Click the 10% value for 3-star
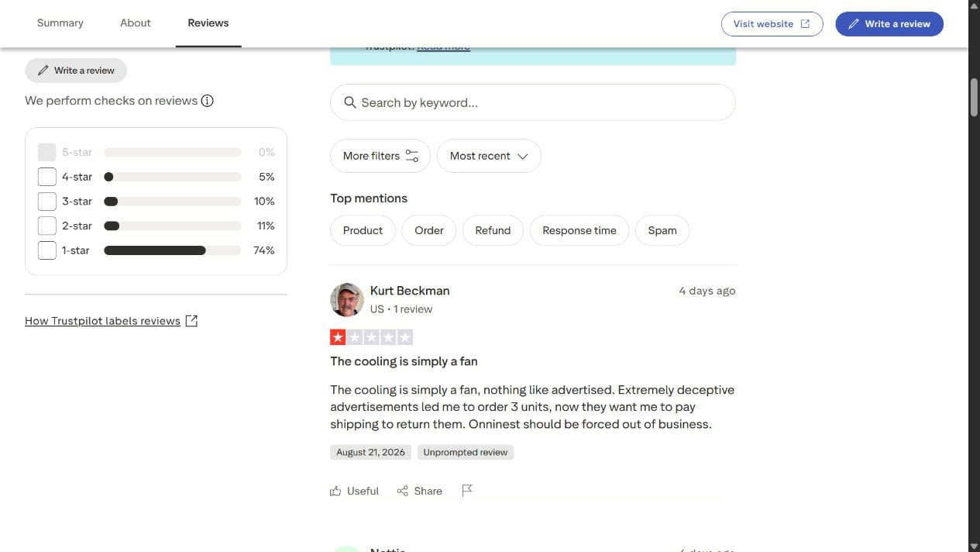This screenshot has height=552, width=980. click(264, 202)
